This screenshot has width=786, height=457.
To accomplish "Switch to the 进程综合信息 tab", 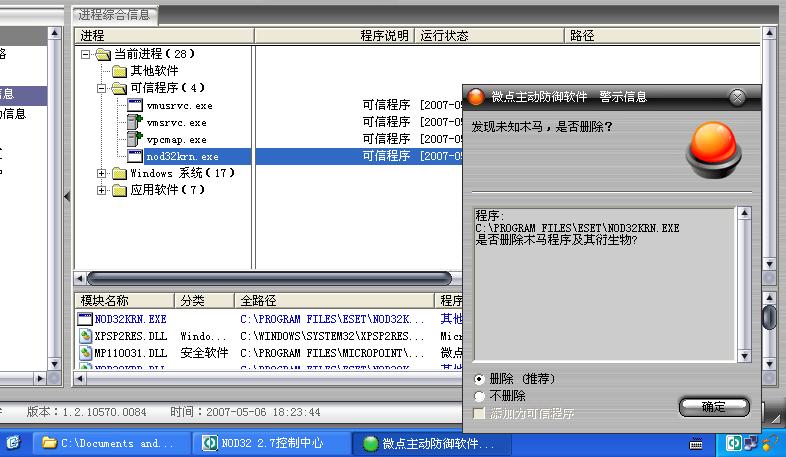I will click(x=114, y=15).
